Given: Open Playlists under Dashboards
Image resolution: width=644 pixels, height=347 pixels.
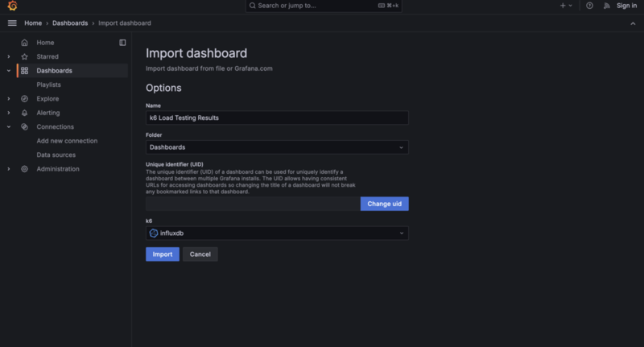Looking at the screenshot, I should pyautogui.click(x=48, y=85).
